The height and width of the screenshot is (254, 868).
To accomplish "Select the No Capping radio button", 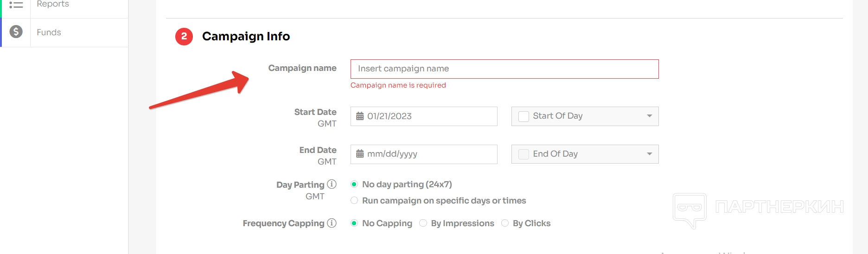I will click(x=354, y=223).
